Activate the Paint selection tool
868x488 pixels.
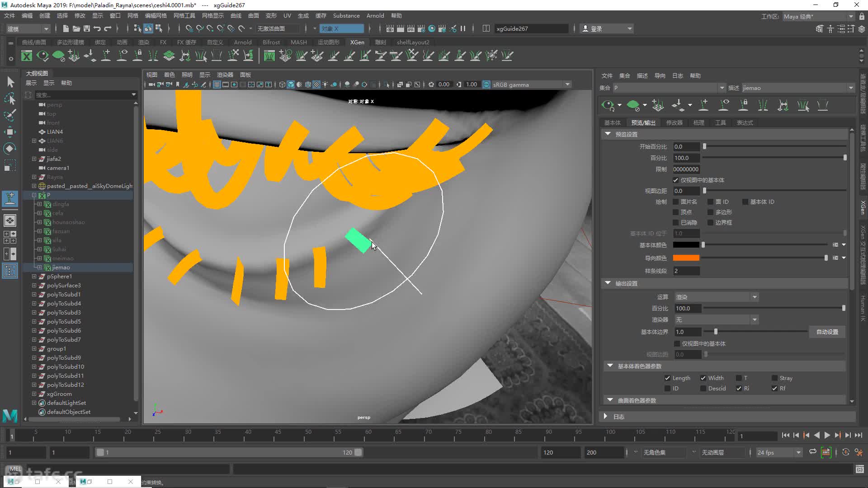pyautogui.click(x=10, y=115)
